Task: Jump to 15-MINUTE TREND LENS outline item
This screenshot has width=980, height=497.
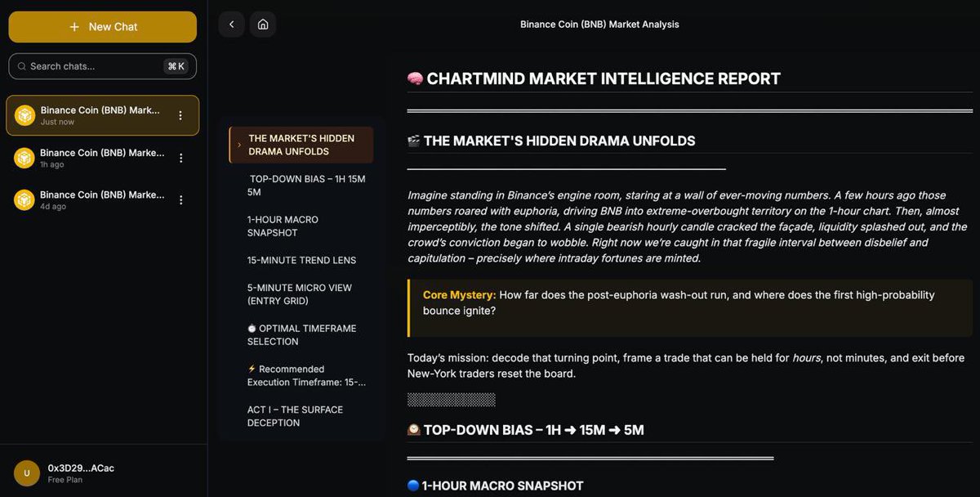Action: pyautogui.click(x=301, y=260)
